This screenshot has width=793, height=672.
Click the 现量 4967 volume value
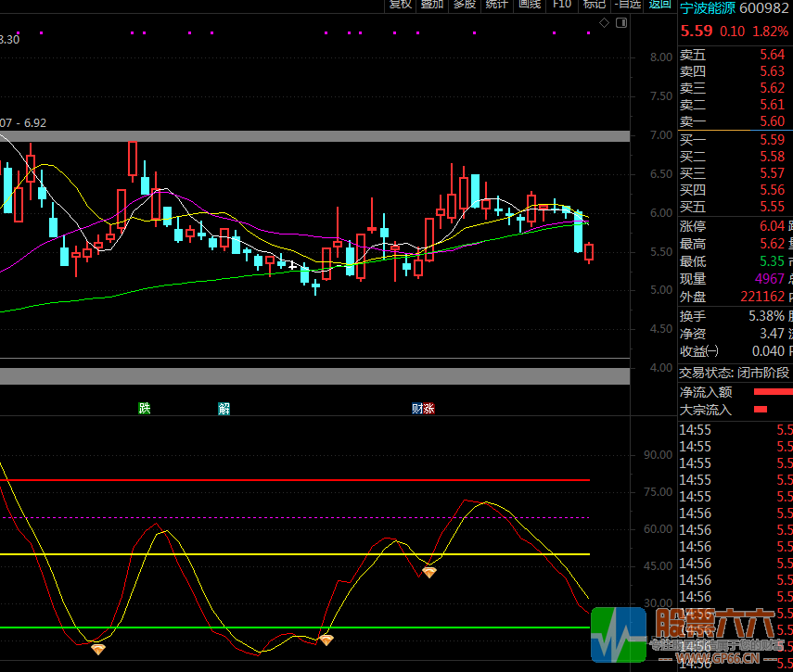pos(769,279)
